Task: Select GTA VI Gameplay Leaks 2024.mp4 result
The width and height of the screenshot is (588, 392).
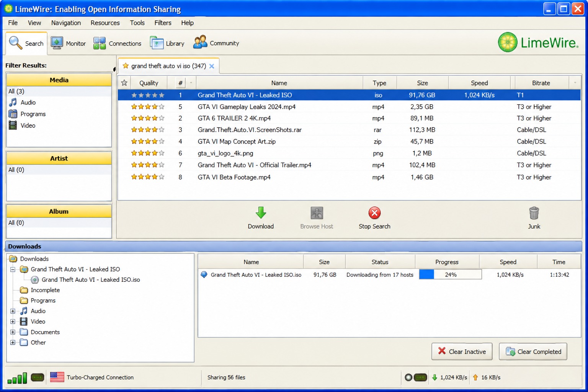Action: [349, 107]
